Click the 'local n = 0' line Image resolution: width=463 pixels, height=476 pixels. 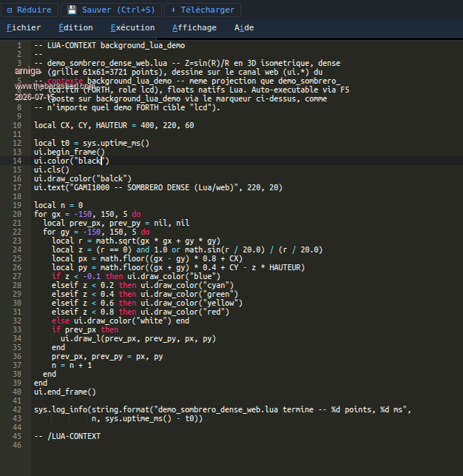58,206
